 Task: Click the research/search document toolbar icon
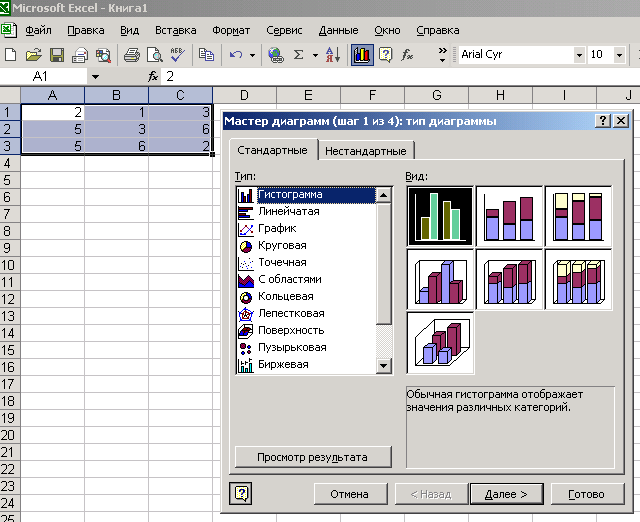tap(103, 54)
